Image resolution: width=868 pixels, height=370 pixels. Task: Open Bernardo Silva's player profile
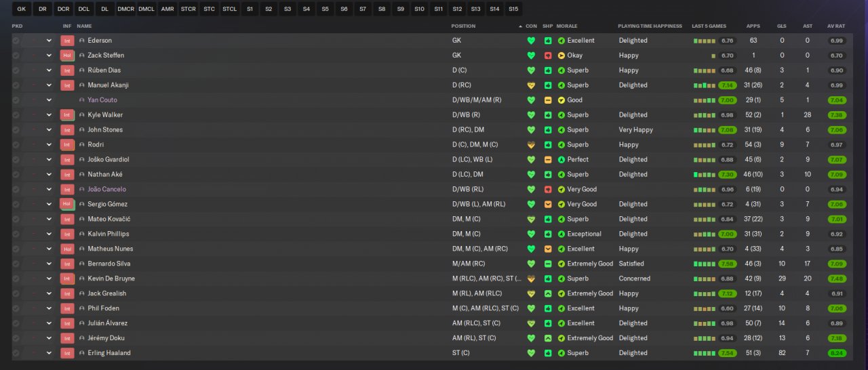point(109,264)
